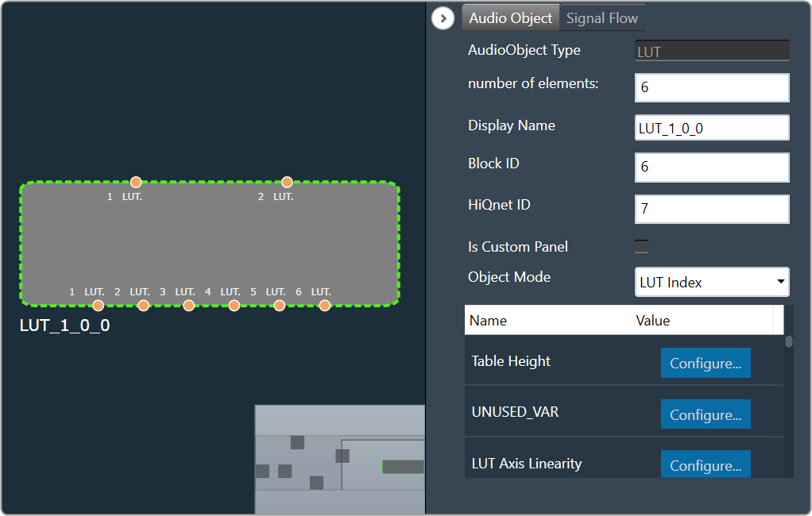Click the parameter list scrollbar thumb
Viewport: 812px width, 516px height.
789,341
